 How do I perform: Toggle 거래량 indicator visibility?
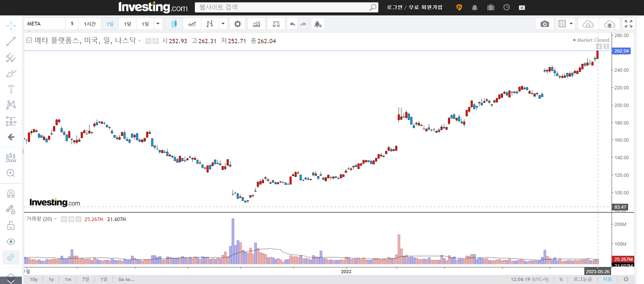tap(64, 219)
